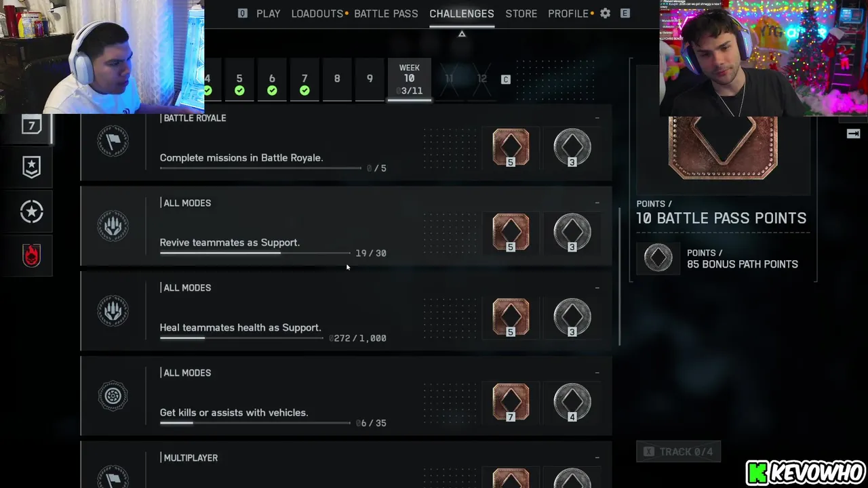Click '85 BONUS PATH POINTS' text
868x488 pixels.
coord(743,264)
